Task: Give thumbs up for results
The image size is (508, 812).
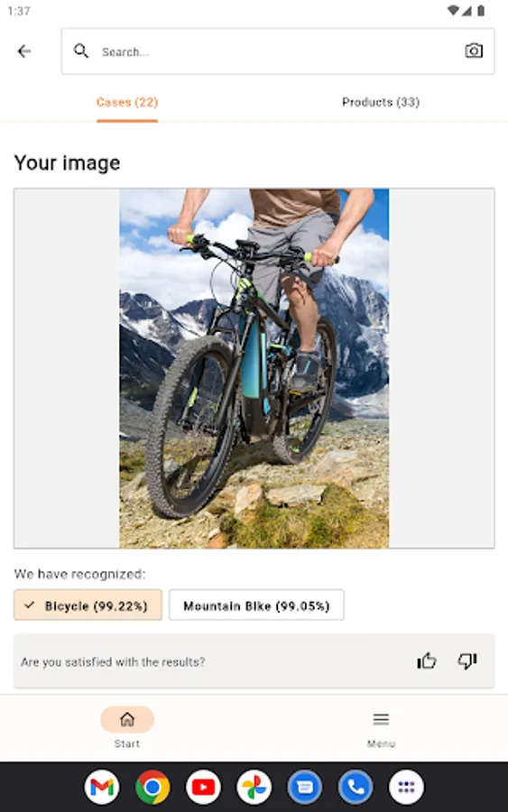Action: coord(427,660)
